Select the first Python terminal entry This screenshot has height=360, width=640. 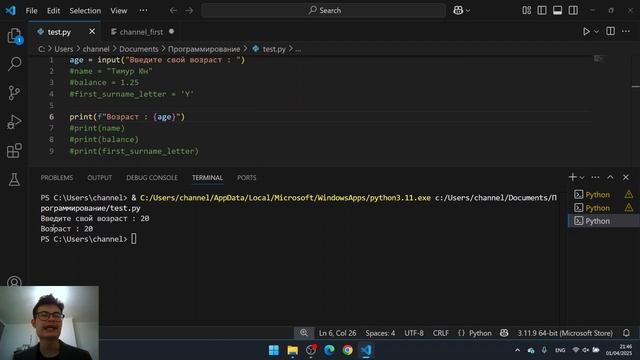point(603,195)
